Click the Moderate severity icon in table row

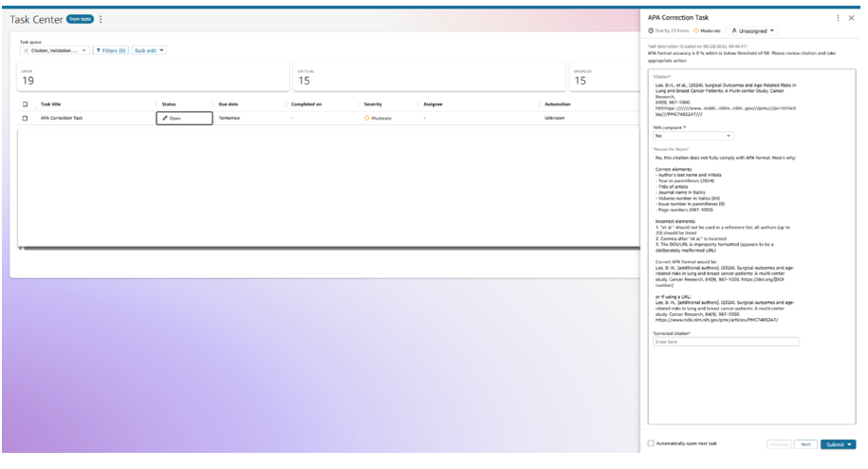click(366, 118)
